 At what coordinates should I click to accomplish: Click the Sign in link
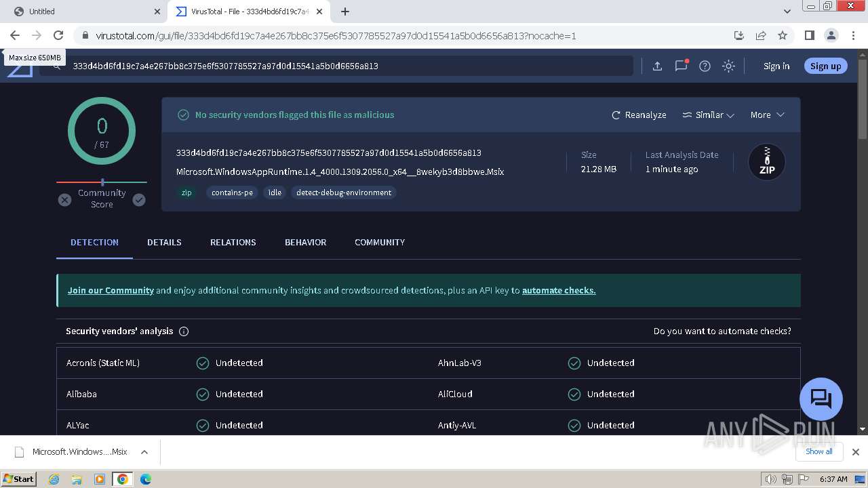(776, 66)
